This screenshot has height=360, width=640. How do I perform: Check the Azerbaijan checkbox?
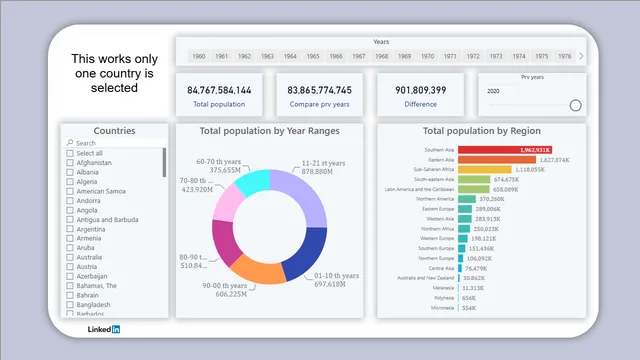click(70, 276)
